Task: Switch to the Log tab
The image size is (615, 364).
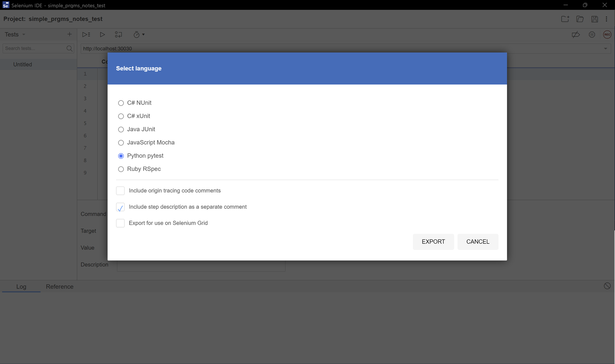Action: (21, 287)
